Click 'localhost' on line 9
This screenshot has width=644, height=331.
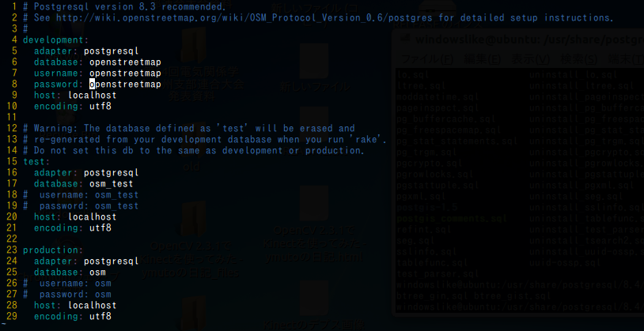(92, 95)
